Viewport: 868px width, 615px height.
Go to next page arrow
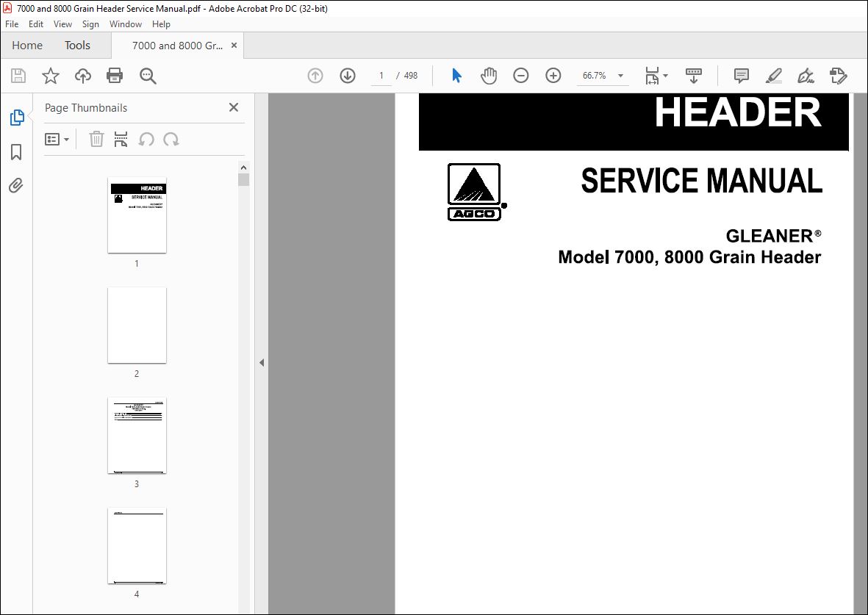point(348,76)
